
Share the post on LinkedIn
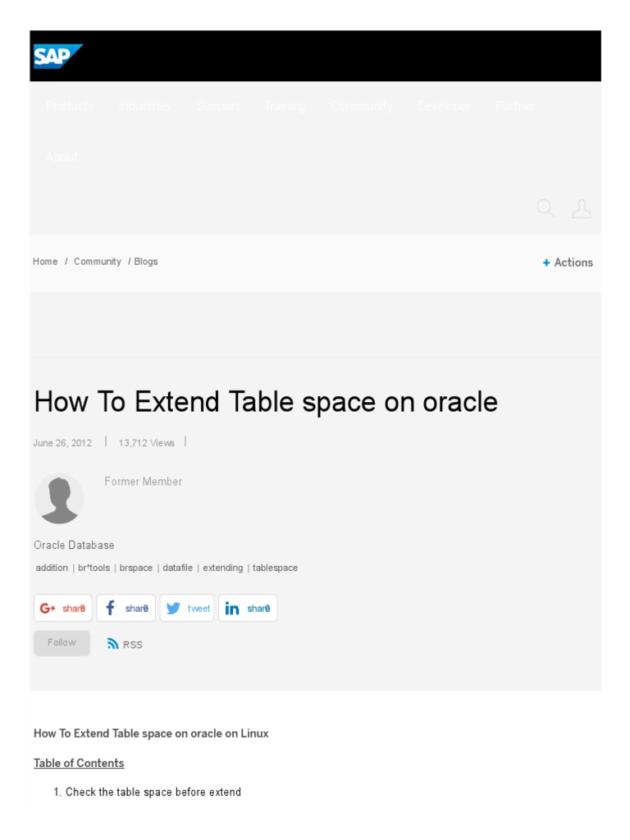pos(248,609)
